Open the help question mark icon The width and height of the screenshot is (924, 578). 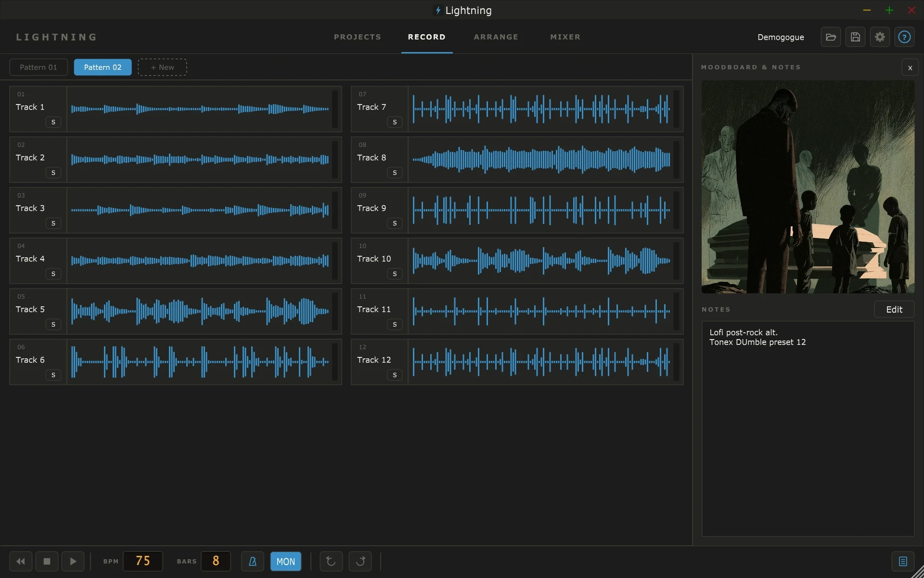pos(904,37)
